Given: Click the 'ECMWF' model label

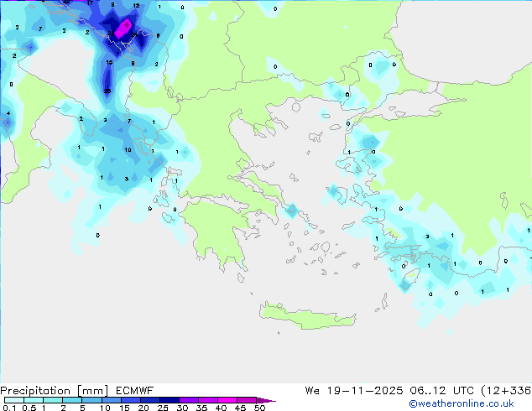Looking at the screenshot, I should [134, 391].
